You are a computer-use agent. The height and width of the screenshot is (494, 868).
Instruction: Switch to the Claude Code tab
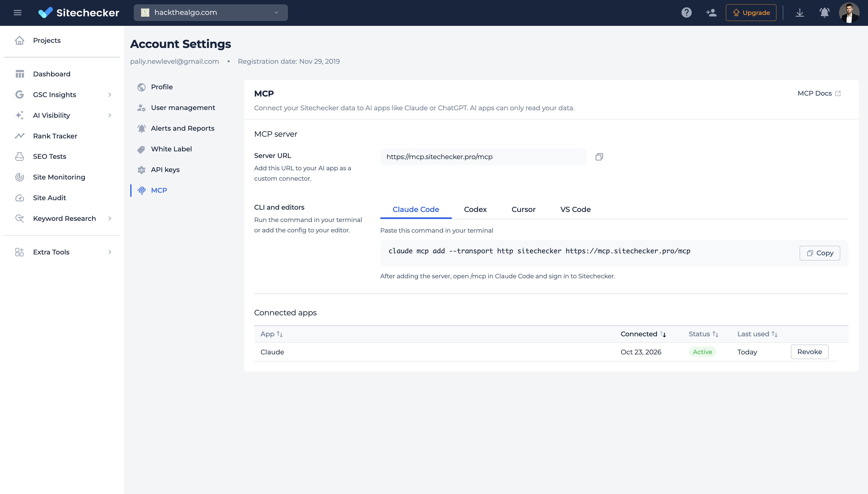pos(416,210)
